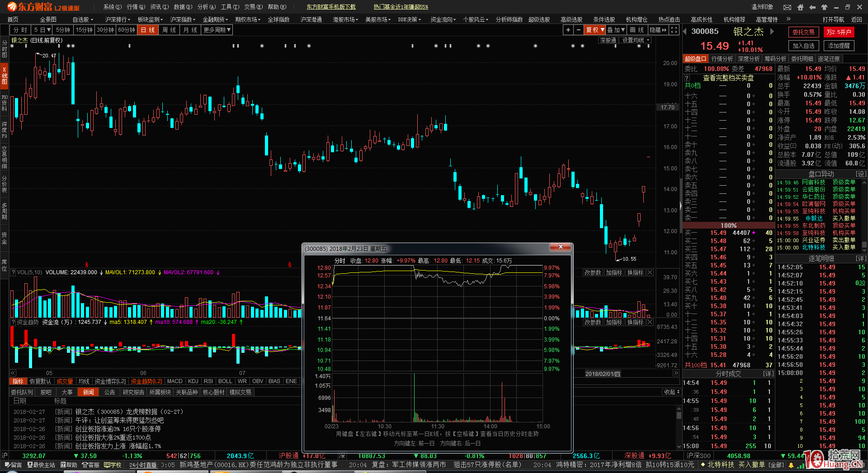Toggle the BOLL indicator
The height and width of the screenshot is (473, 868).
point(225,381)
